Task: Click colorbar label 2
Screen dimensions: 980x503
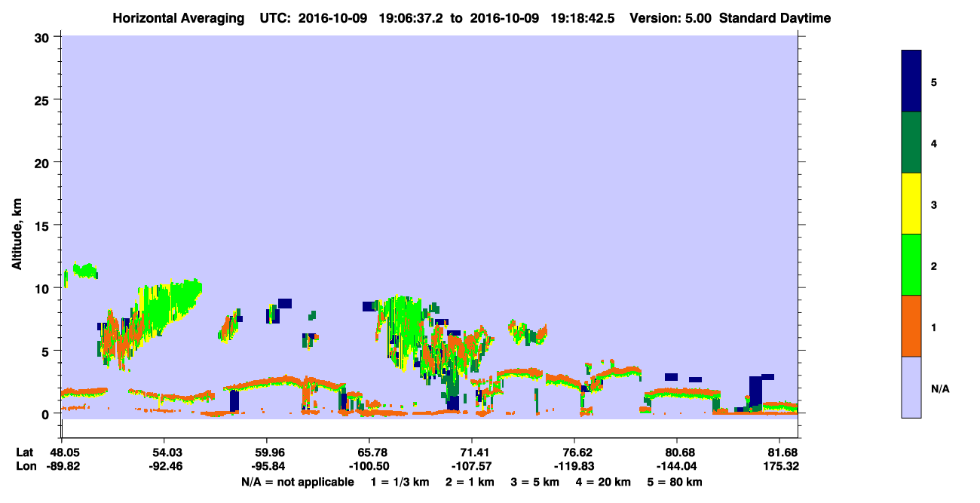Action: tap(934, 265)
